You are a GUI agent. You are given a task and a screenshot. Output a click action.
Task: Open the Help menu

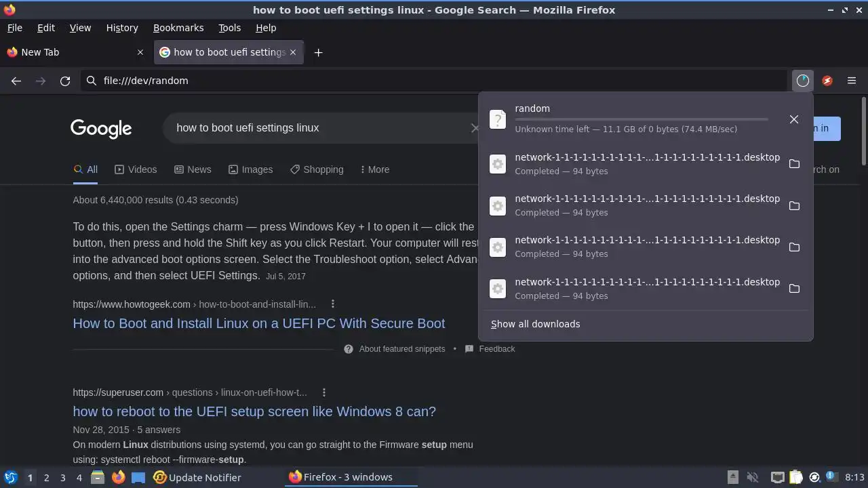pos(266,28)
